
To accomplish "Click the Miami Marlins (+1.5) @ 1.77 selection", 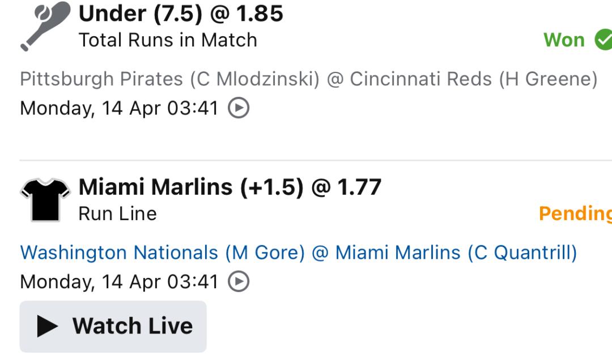I will (x=230, y=187).
